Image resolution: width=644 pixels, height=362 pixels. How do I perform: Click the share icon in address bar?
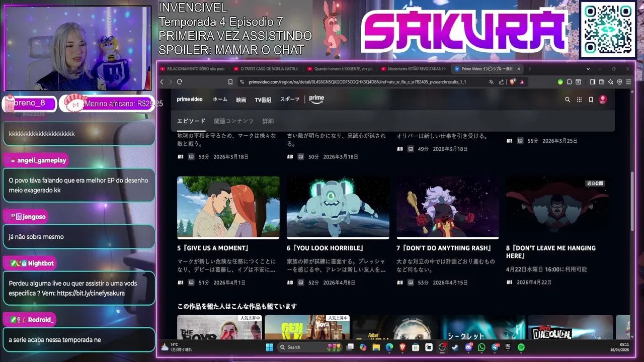click(x=501, y=81)
